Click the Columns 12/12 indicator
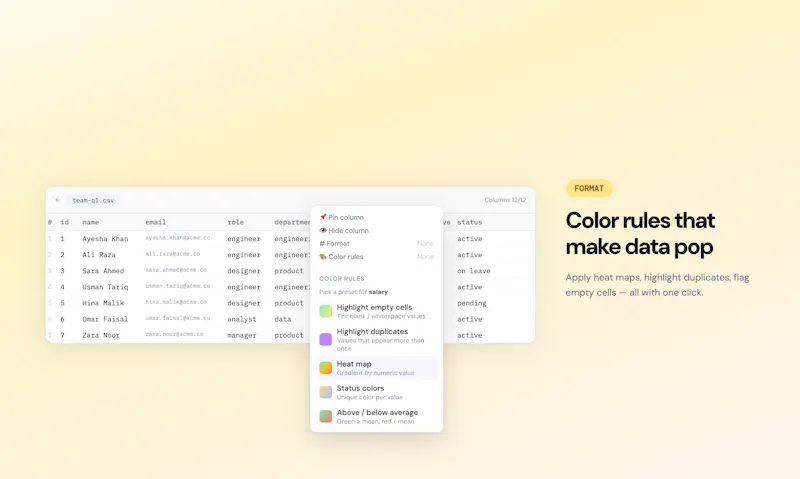Screen dimensions: 800x479 pos(505,200)
